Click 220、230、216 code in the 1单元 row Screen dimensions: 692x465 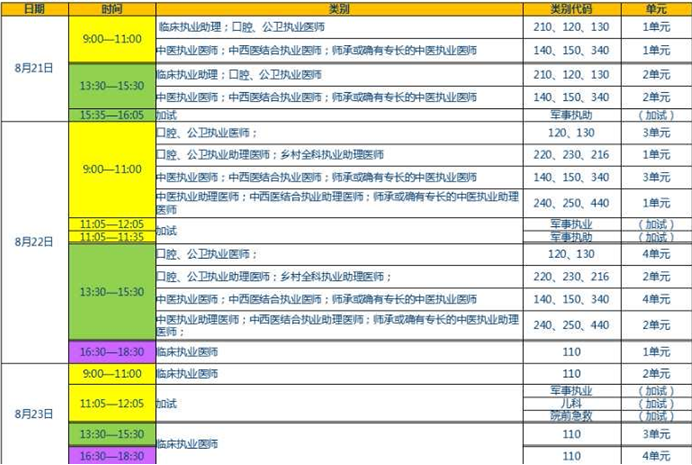[573, 155]
